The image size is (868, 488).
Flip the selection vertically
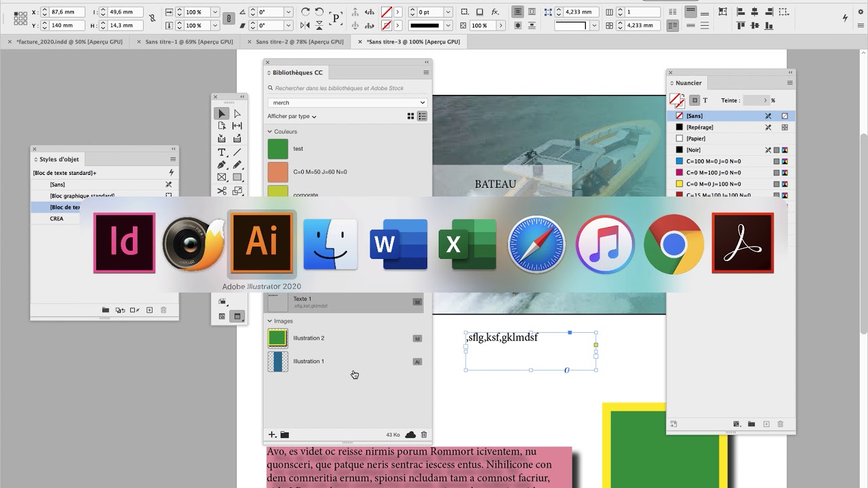point(319,25)
